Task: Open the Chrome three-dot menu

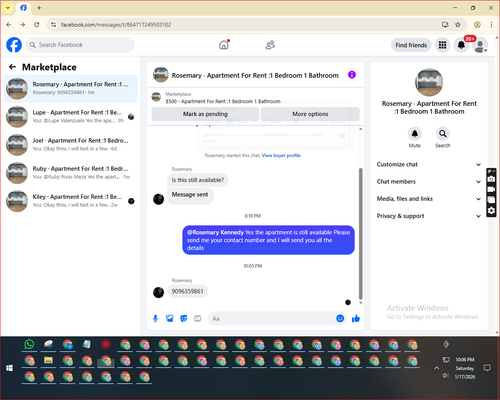Action: [491, 25]
